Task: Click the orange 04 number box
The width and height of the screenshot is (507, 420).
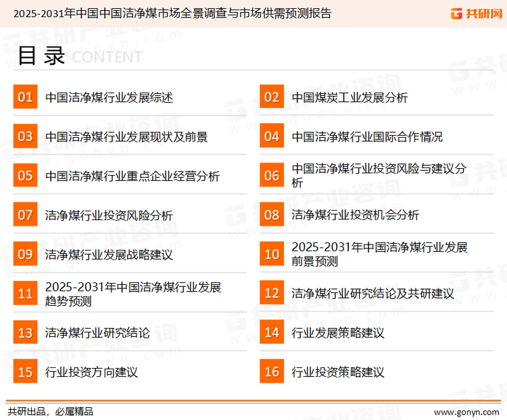Action: click(x=272, y=136)
